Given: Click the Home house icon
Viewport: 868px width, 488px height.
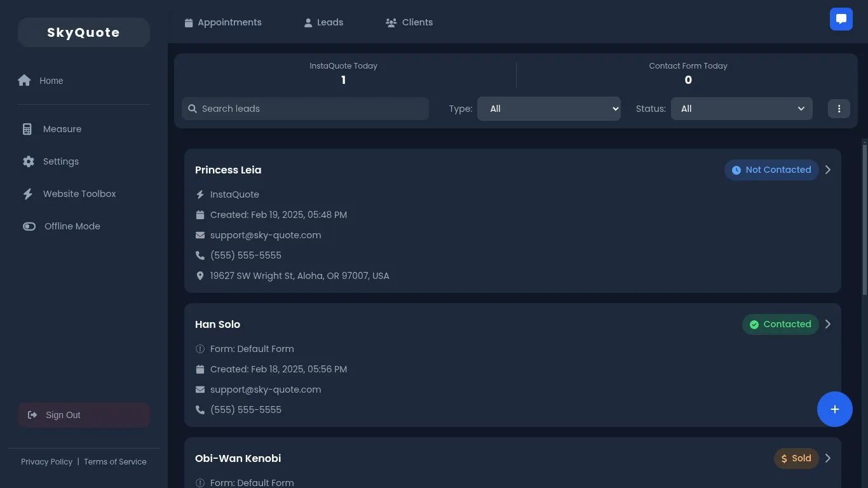Looking at the screenshot, I should [x=24, y=80].
